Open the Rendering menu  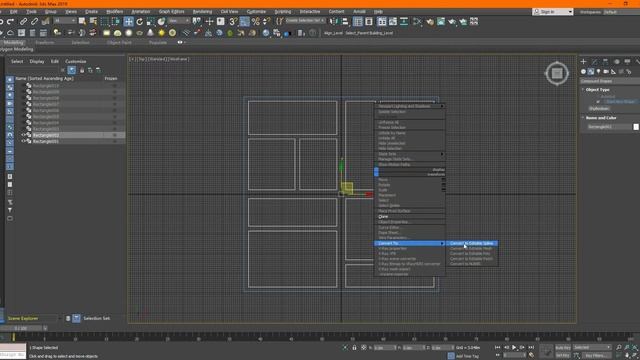pyautogui.click(x=202, y=12)
